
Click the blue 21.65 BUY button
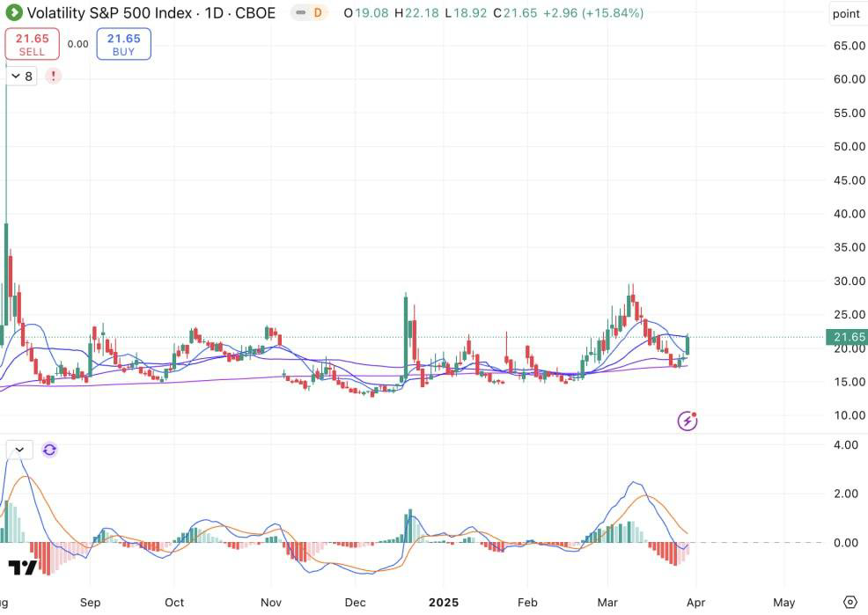123,44
